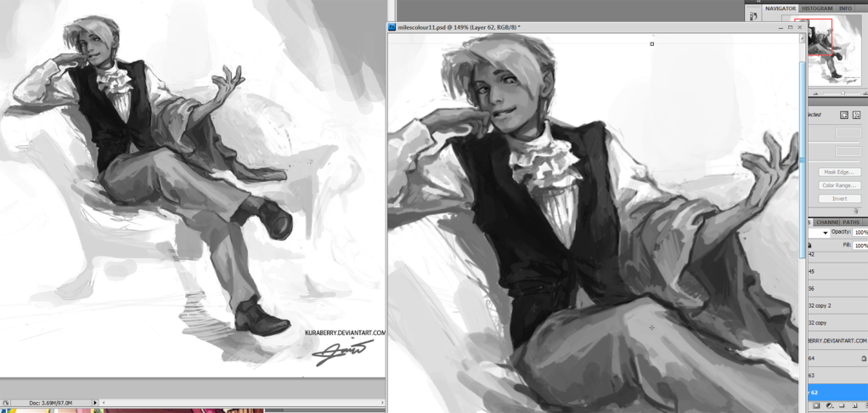
Task: Select the layer ending in 63
Action: [837, 376]
